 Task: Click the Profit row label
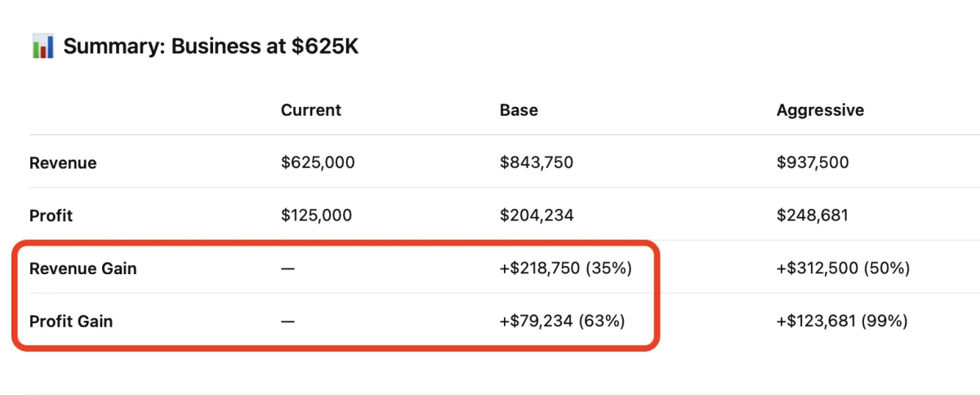coord(51,215)
